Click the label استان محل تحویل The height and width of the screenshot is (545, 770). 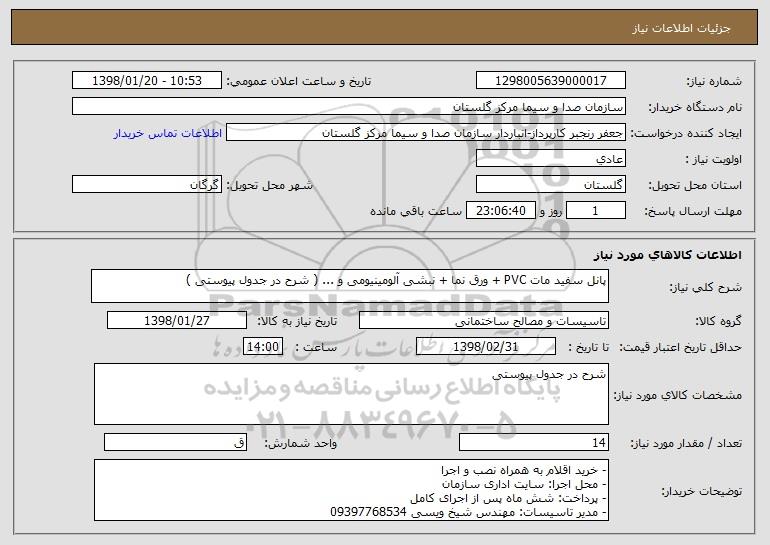coord(695,185)
